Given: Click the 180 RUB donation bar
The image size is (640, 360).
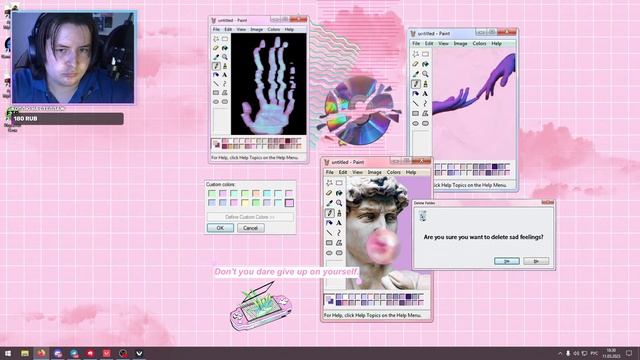Looking at the screenshot, I should [x=67, y=119].
